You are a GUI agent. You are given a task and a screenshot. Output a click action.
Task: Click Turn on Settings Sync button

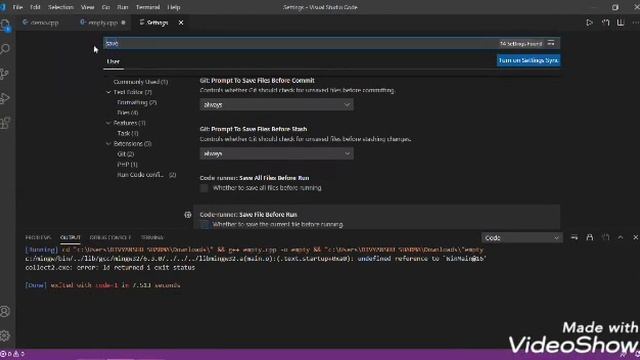coord(528,60)
